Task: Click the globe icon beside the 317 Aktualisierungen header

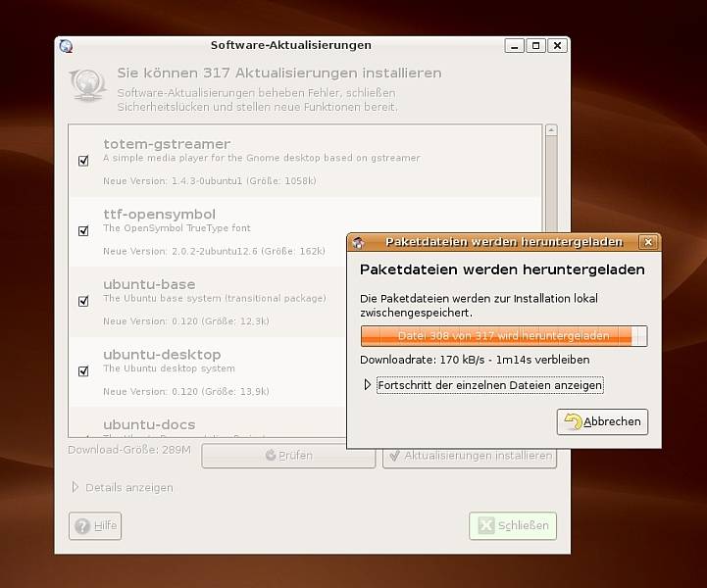Action: coord(87,84)
